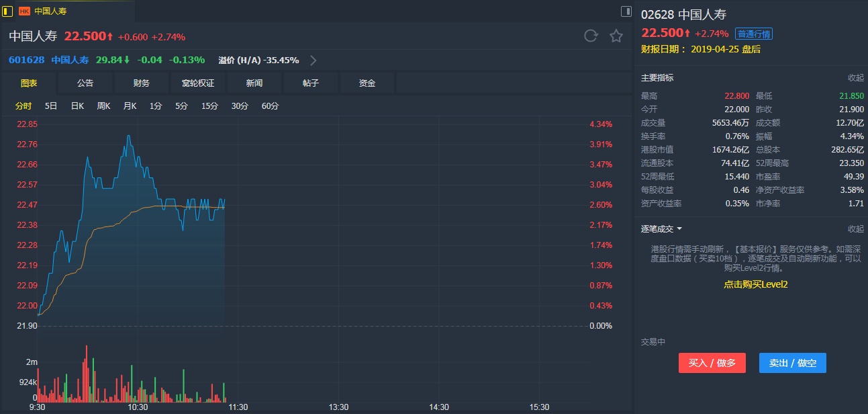Screen dimensions: 868x414
Task: Open the 财务 tab
Action: 142,83
